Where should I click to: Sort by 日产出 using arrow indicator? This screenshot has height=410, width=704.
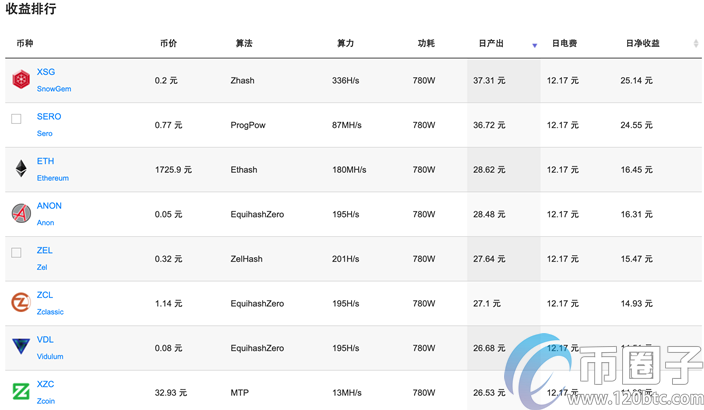[x=535, y=45]
